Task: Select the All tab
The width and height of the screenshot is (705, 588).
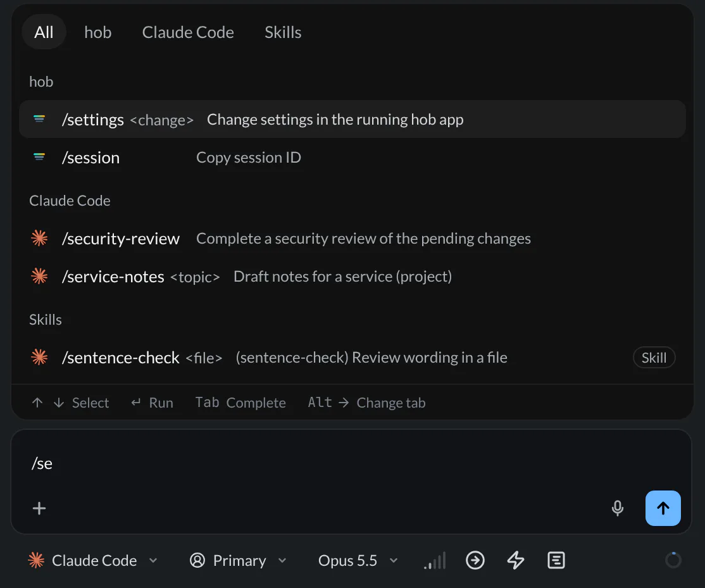Action: [44, 32]
